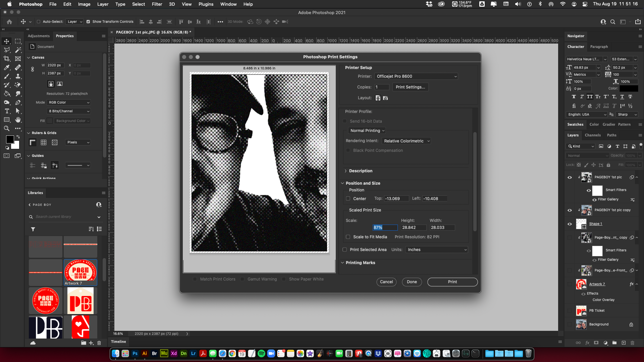This screenshot has width=644, height=362.
Task: Click the Character text color swatch
Action: click(629, 88)
